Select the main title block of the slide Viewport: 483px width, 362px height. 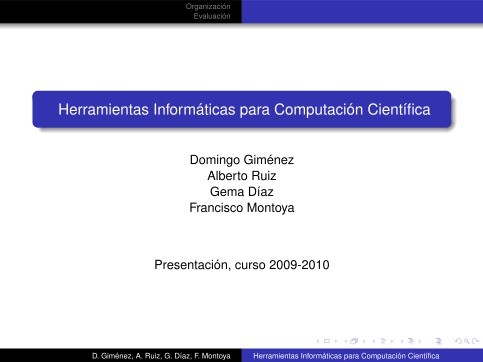(242, 109)
